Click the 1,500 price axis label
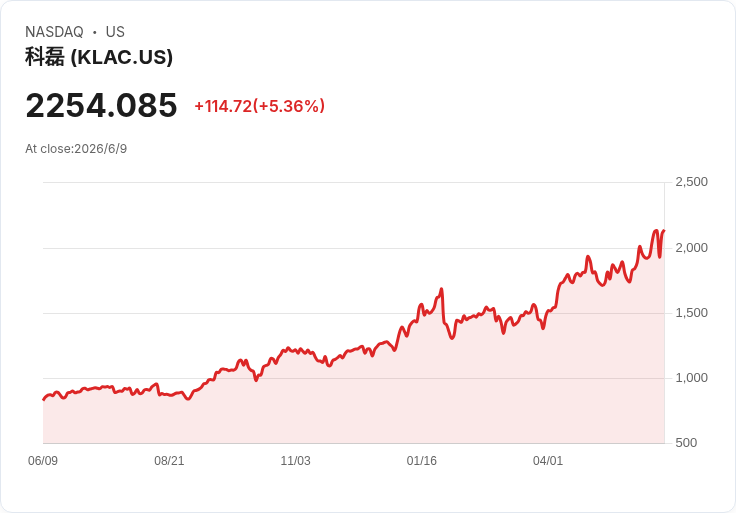 691,313
